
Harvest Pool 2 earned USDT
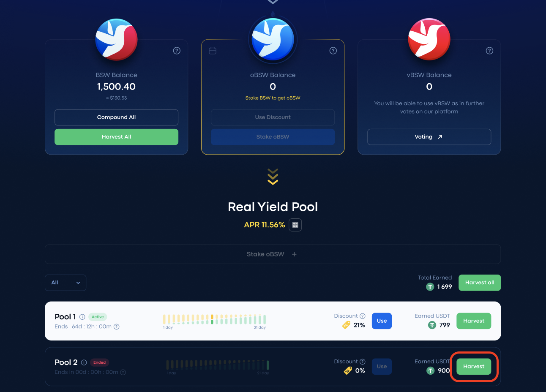pos(474,367)
